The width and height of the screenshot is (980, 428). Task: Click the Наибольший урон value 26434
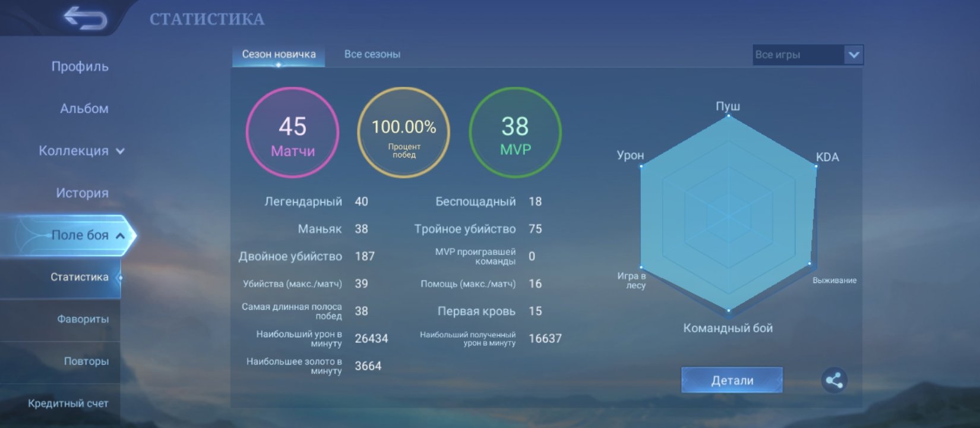tap(371, 338)
